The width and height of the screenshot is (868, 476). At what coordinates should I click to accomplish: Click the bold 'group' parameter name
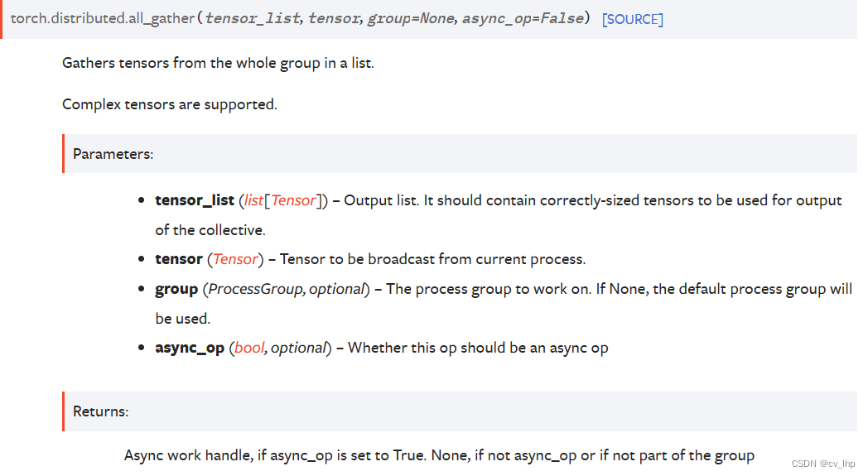coord(176,289)
